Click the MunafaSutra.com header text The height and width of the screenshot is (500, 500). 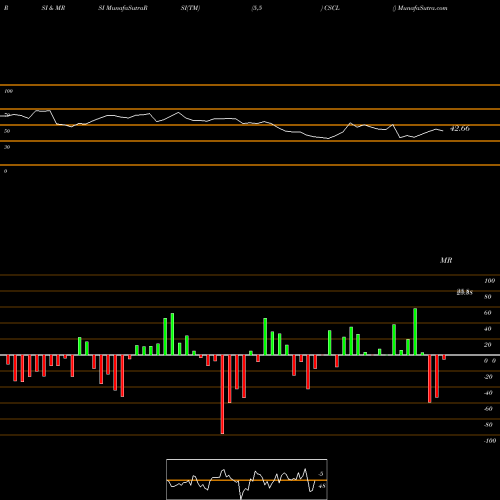click(x=422, y=8)
